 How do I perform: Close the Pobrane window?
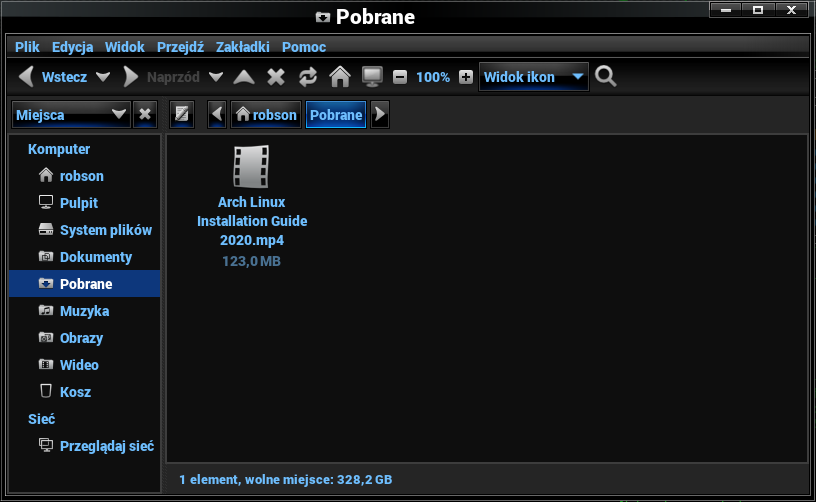[792, 10]
